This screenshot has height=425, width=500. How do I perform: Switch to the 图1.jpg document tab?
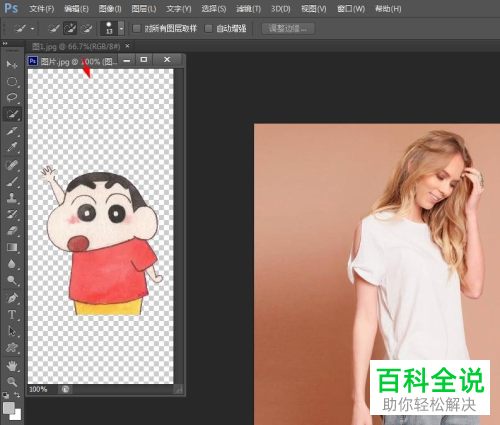coord(76,46)
